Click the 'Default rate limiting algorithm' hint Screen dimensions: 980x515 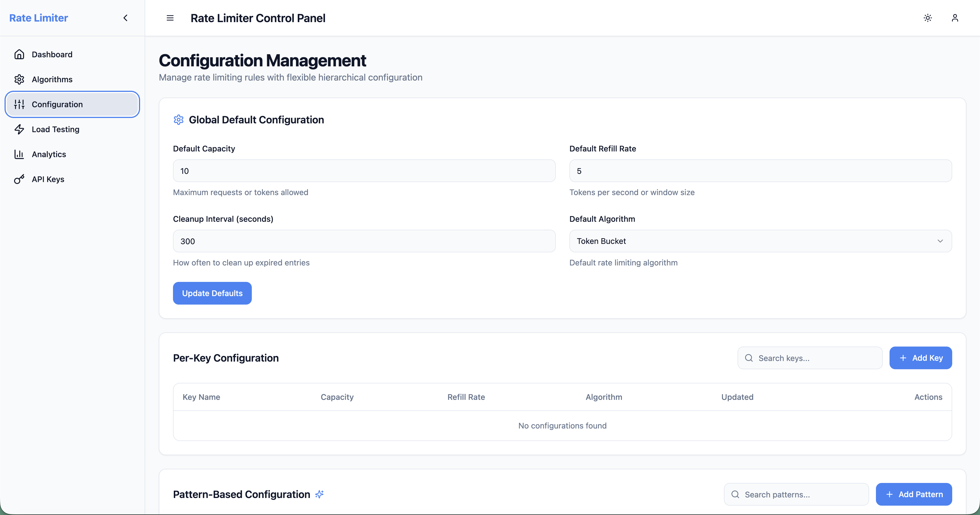pyautogui.click(x=623, y=263)
